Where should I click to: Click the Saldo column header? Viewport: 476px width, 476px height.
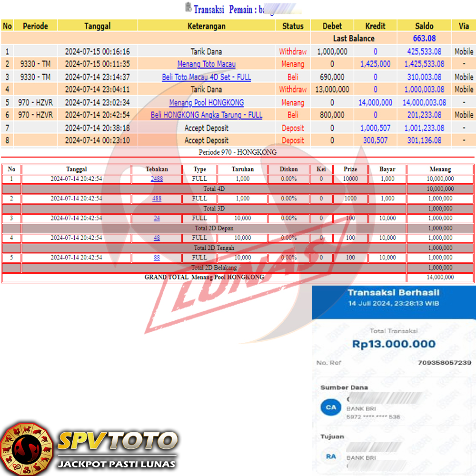click(x=424, y=26)
